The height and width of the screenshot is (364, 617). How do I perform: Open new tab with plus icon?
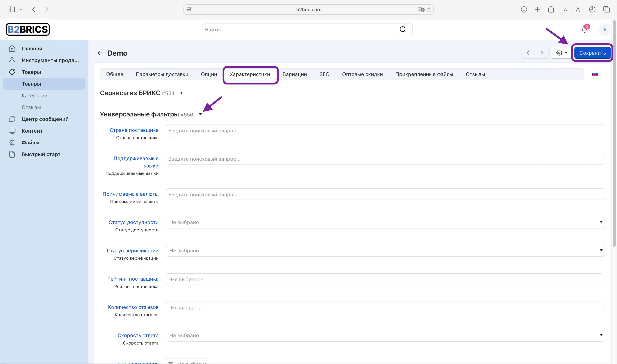coord(537,9)
